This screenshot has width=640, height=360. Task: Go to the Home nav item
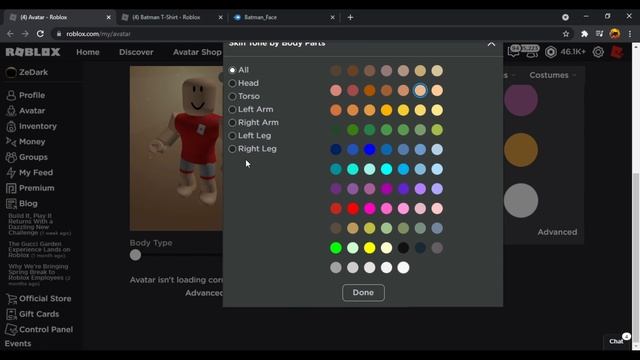[x=88, y=52]
